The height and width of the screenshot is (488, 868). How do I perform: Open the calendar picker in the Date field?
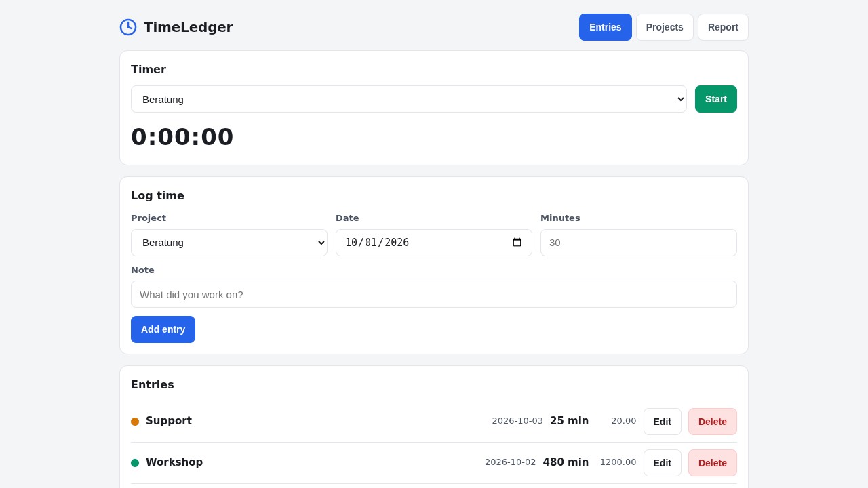(x=517, y=243)
